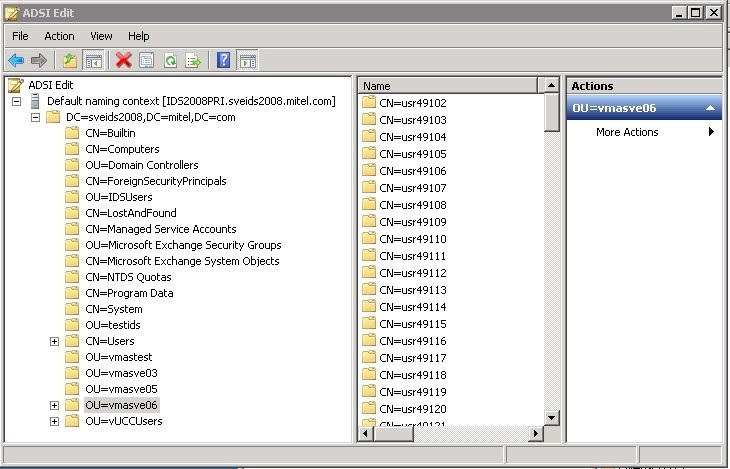Click the CN=System folder icon
730x469 pixels.
[x=72, y=309]
